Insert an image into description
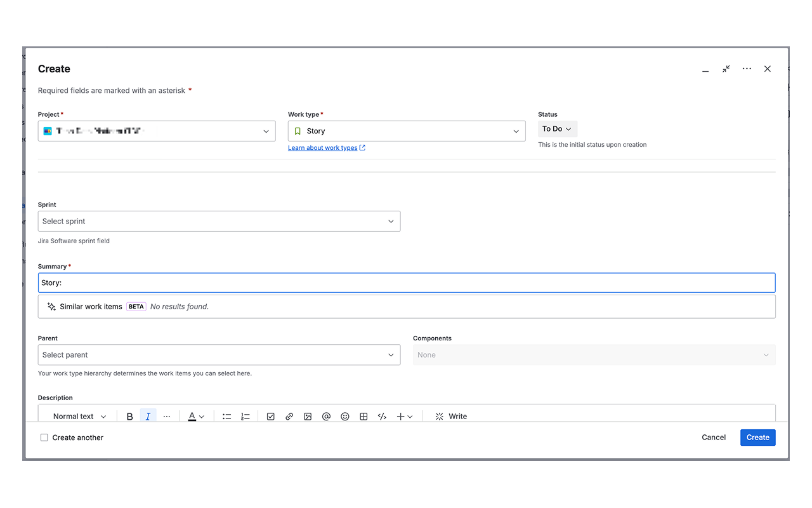 (308, 417)
